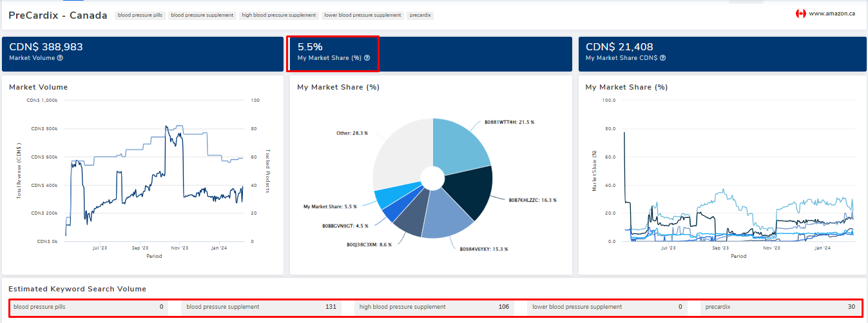This screenshot has width=868, height=323.
Task: Click the 'B0B7KHLZZC: 16.3 %' pie label
Action: tap(533, 201)
